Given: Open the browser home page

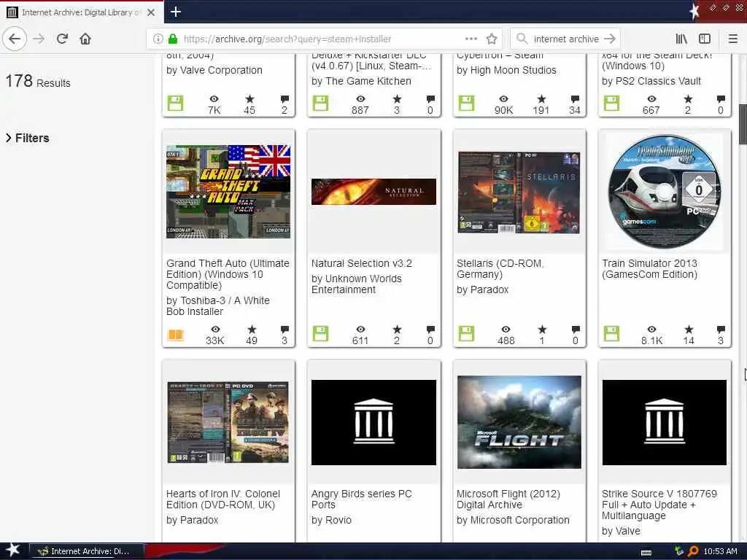Looking at the screenshot, I should point(85,39).
